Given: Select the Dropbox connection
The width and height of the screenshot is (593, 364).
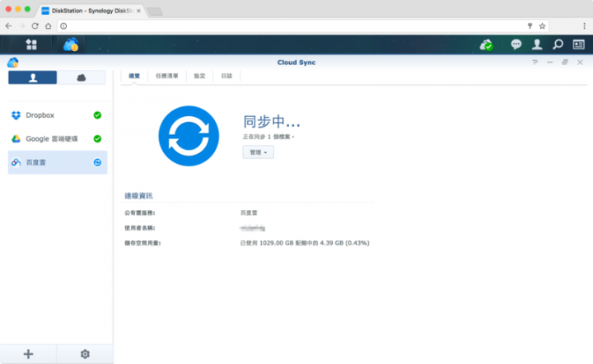Looking at the screenshot, I should 58,115.
